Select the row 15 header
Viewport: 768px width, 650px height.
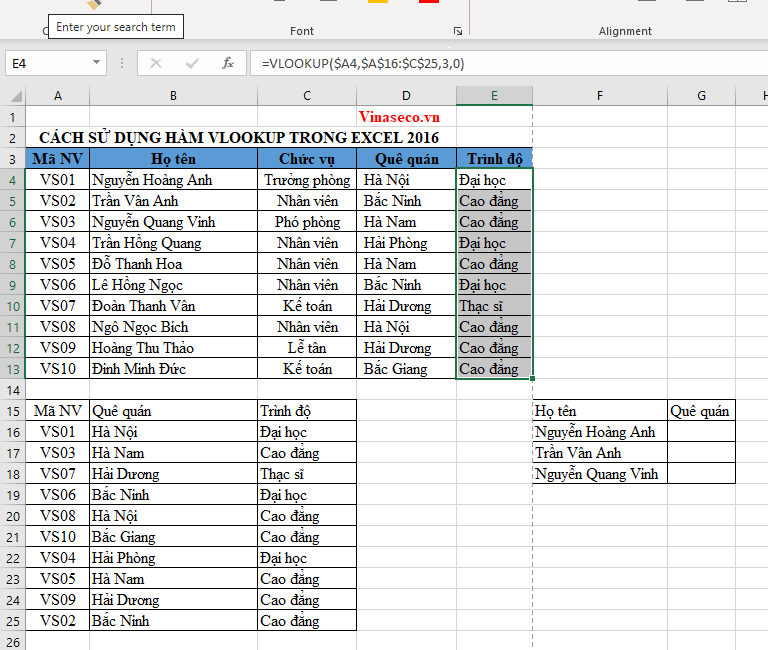click(12, 411)
